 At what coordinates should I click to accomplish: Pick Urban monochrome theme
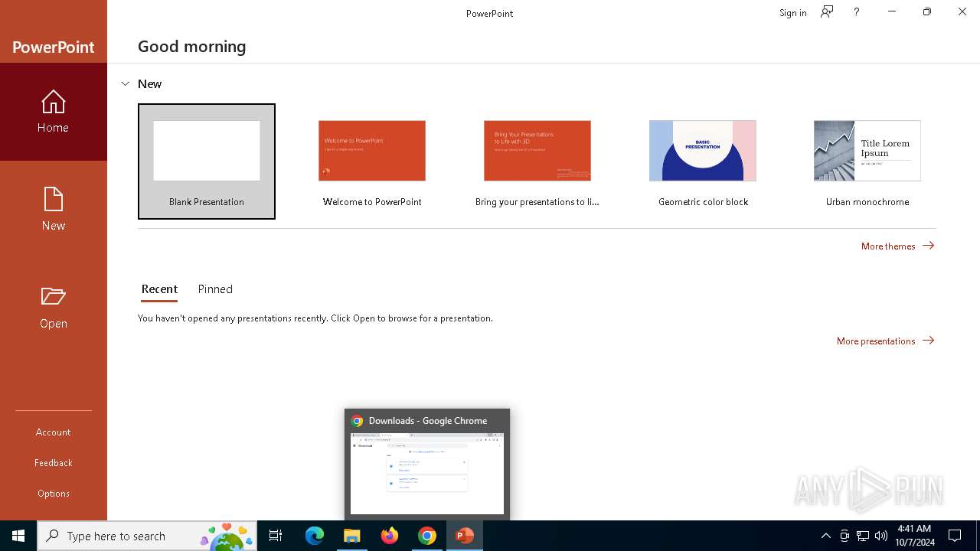click(867, 161)
